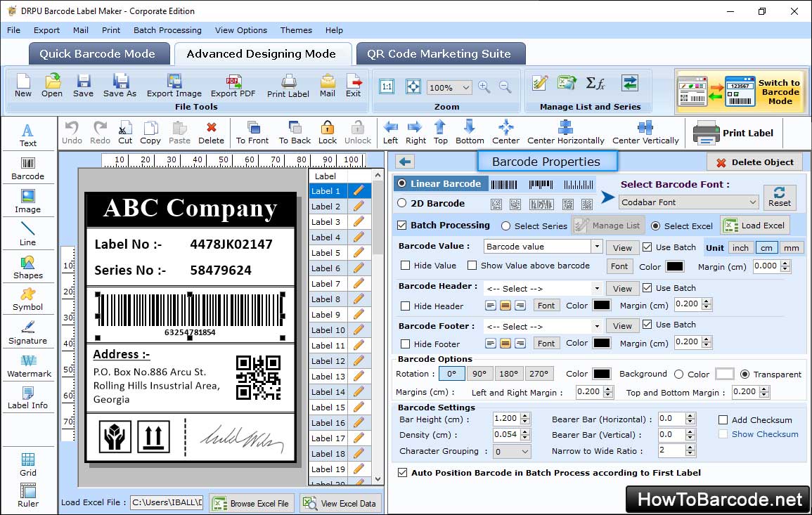Click View Excel Data button
This screenshot has width=812, height=515.
click(x=340, y=503)
